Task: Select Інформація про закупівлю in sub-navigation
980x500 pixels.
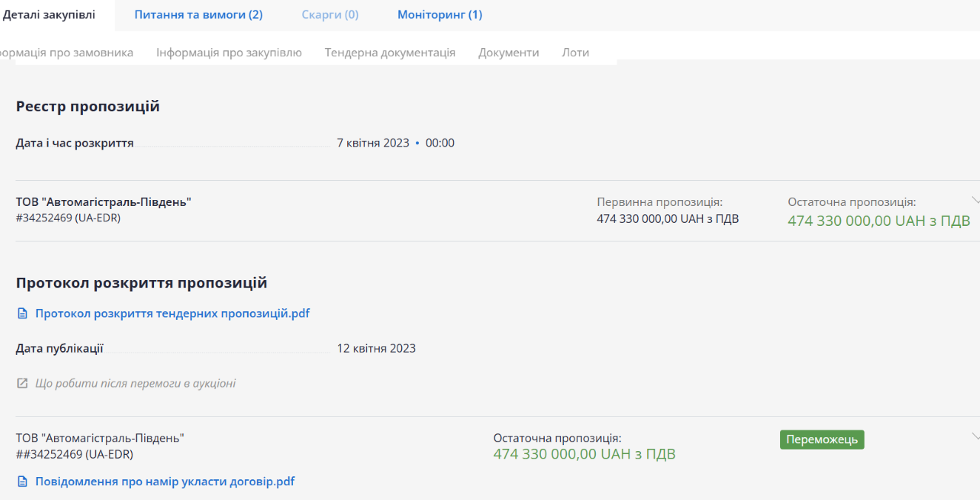Action: (229, 53)
